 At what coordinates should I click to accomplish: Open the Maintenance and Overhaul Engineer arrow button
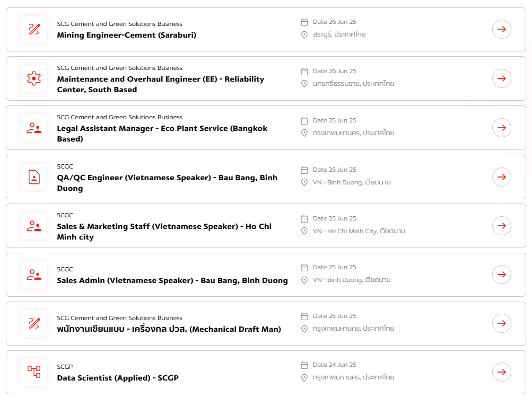point(501,78)
